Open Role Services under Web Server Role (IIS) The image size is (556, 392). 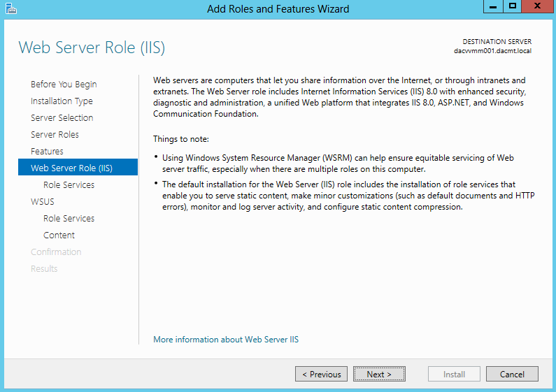(x=69, y=185)
